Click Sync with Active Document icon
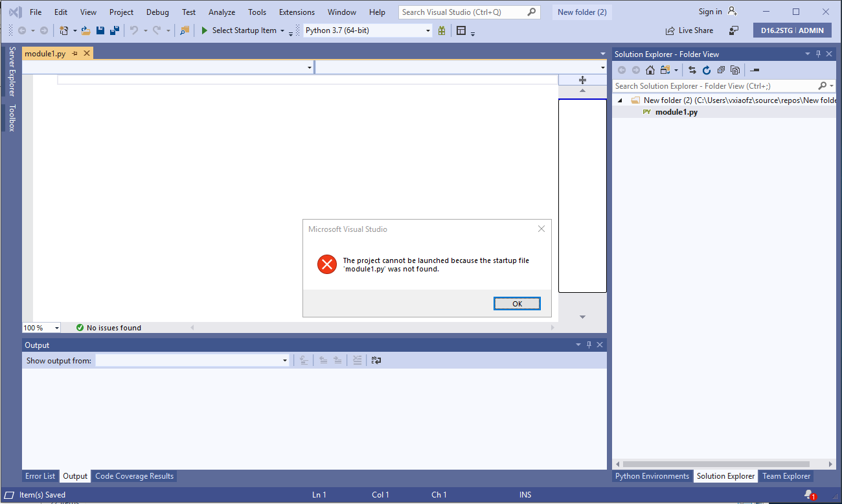 point(692,70)
